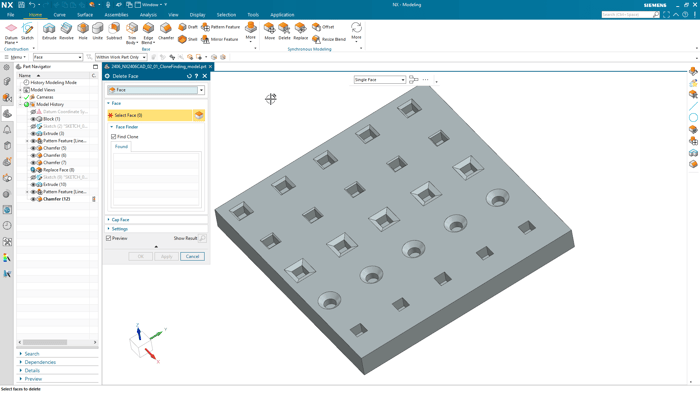Viewport: 700px width, 393px height.
Task: Click the Move Face synchronous tool
Action: point(270,31)
